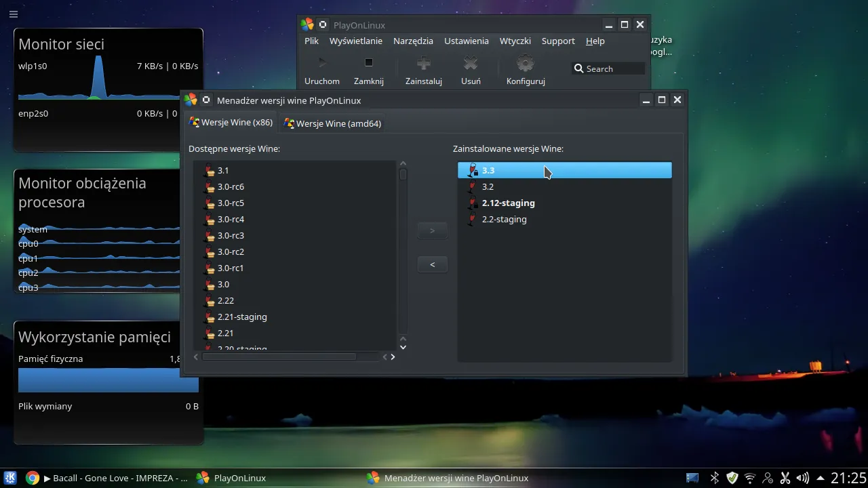Open the desktop hamburger menu

14,14
